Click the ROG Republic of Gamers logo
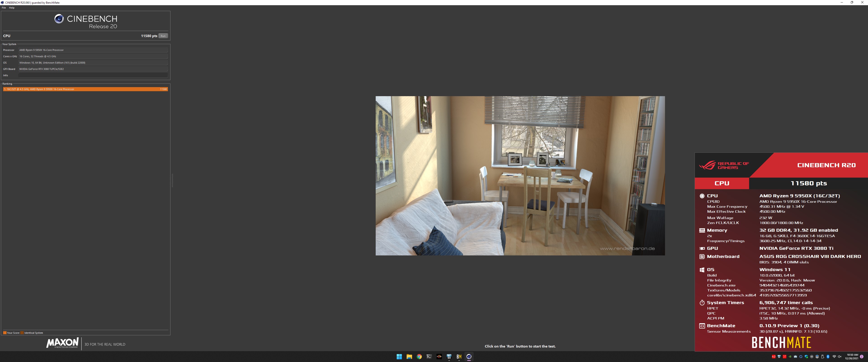Screen dimensions: 868x362 coord(724,165)
